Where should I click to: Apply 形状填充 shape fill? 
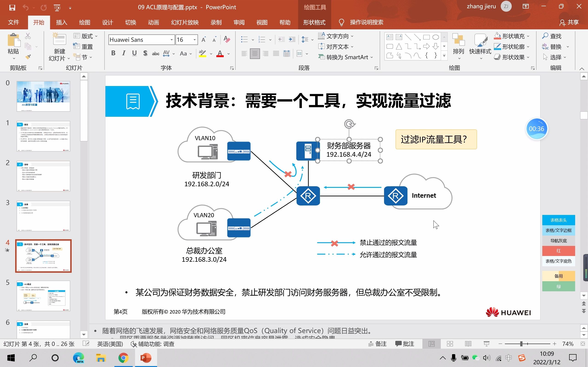[511, 36]
